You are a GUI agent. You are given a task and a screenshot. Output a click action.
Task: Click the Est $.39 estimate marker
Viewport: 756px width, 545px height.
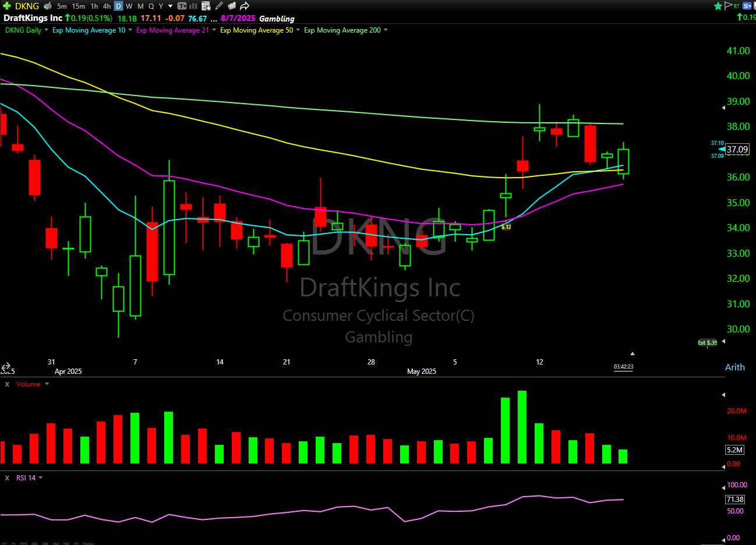(708, 342)
